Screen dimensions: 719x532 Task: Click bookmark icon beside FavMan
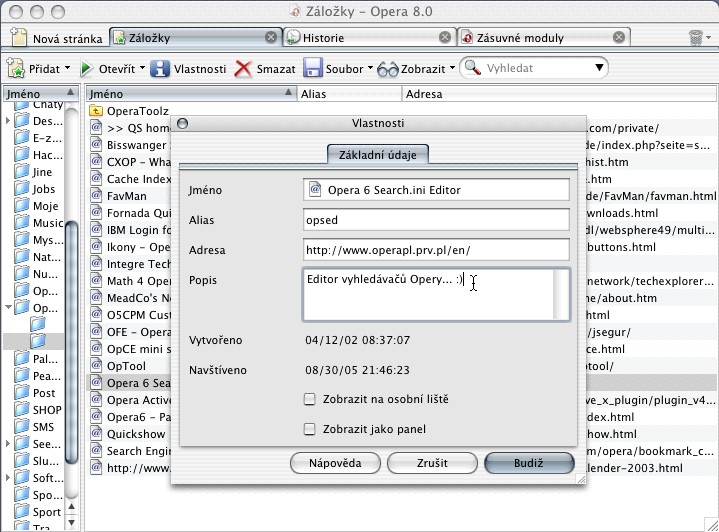tap(95, 196)
